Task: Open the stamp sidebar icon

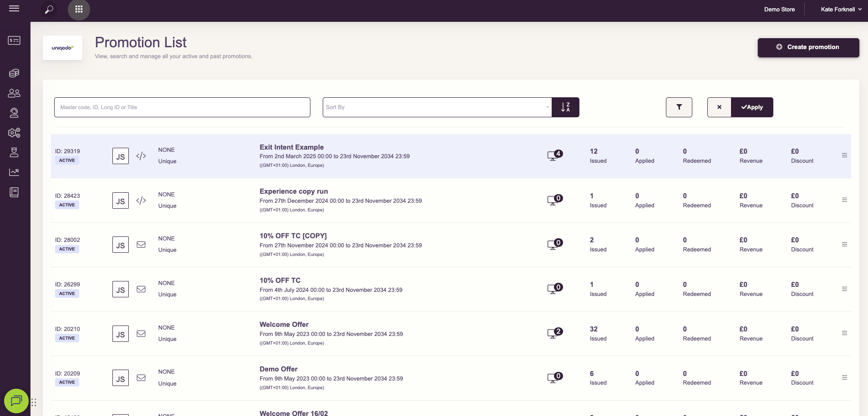Action: (14, 152)
